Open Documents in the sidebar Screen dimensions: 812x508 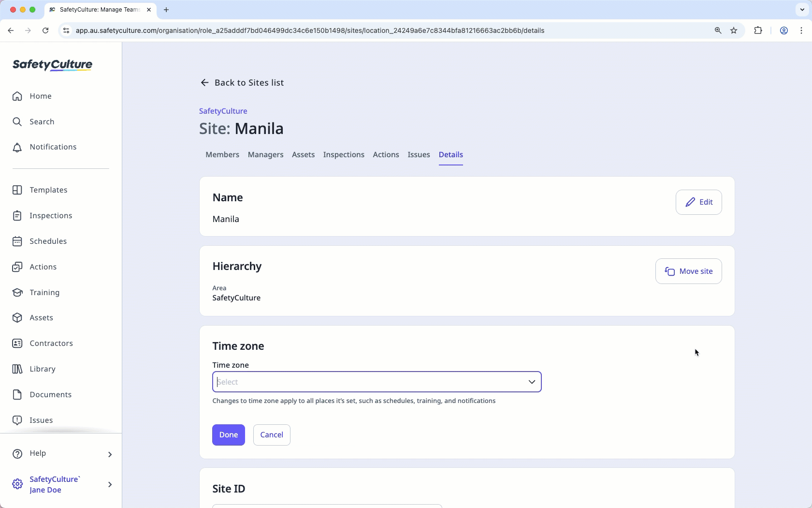point(51,395)
